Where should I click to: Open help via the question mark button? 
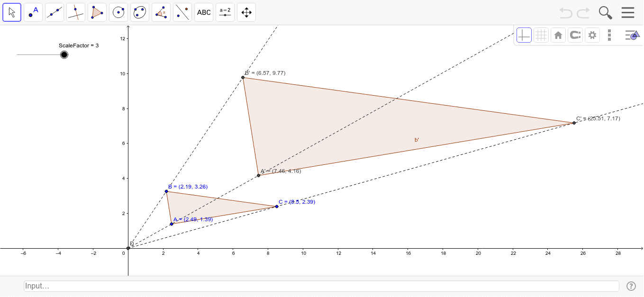[x=631, y=286]
